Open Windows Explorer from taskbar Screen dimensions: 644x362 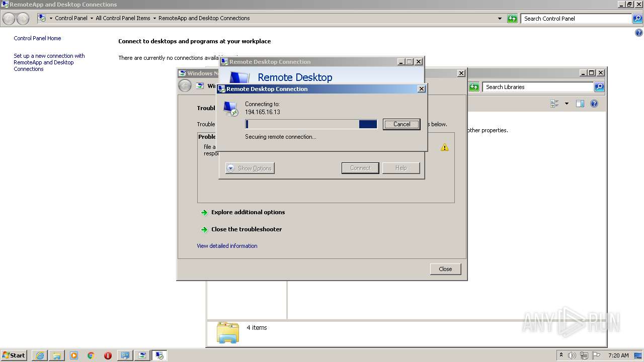tap(57, 355)
